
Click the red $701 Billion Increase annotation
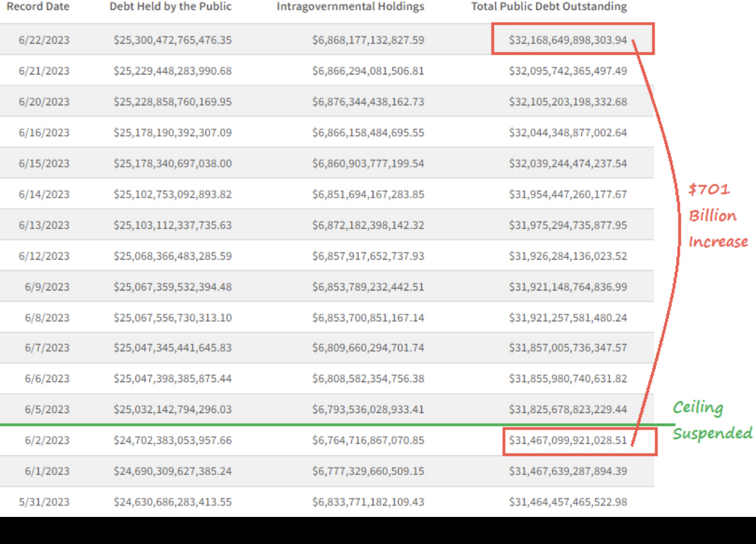point(717,216)
